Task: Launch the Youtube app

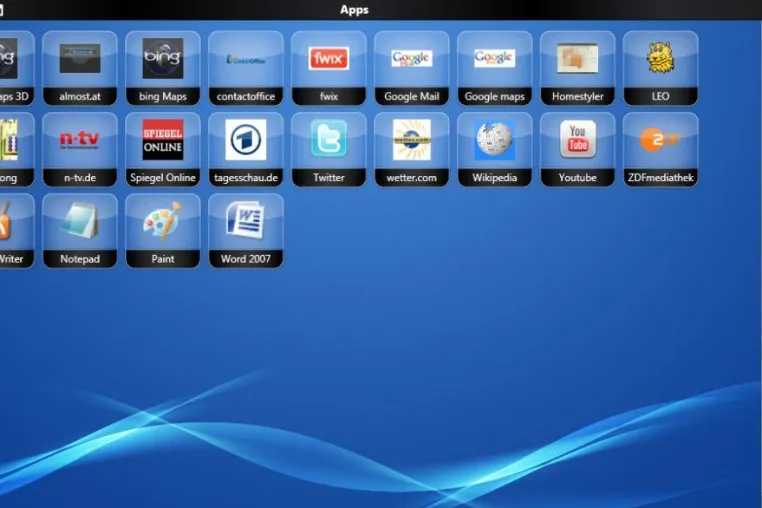Action: click(x=577, y=150)
